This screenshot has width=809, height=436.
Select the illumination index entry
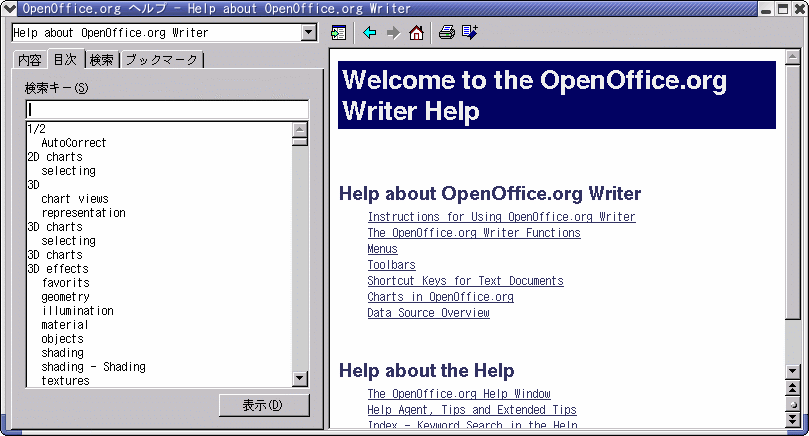pyautogui.click(x=77, y=311)
